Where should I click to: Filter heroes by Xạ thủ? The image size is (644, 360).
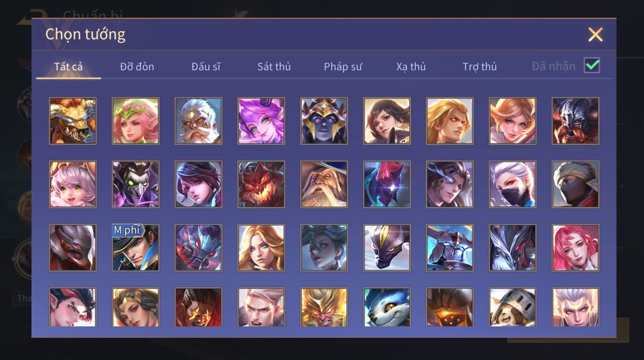click(x=411, y=67)
